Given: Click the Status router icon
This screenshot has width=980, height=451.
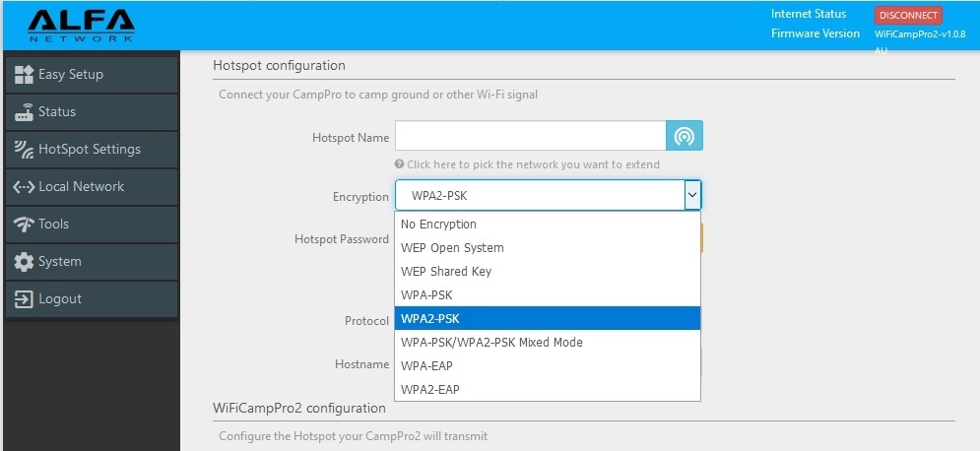Looking at the screenshot, I should [x=24, y=112].
